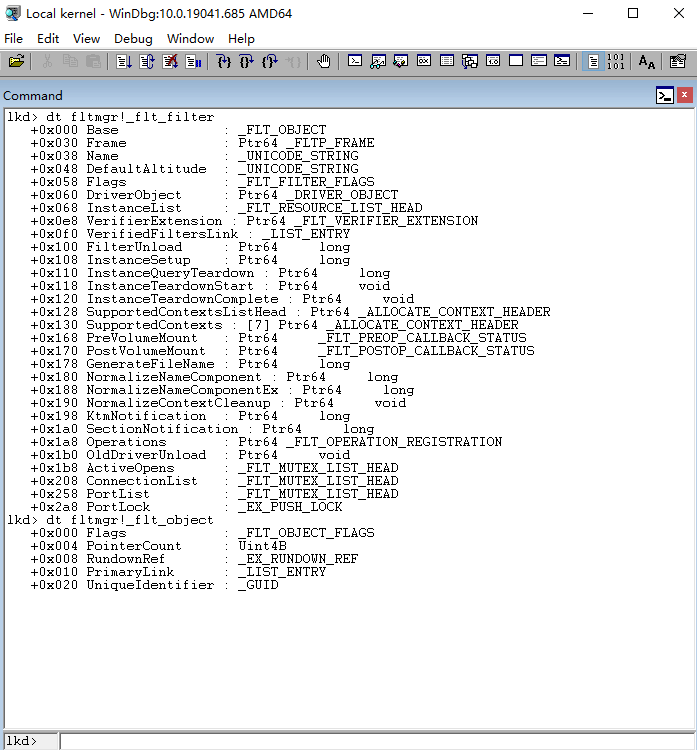Open the Call Stack window icon
The image size is (697, 750).
pos(470,61)
